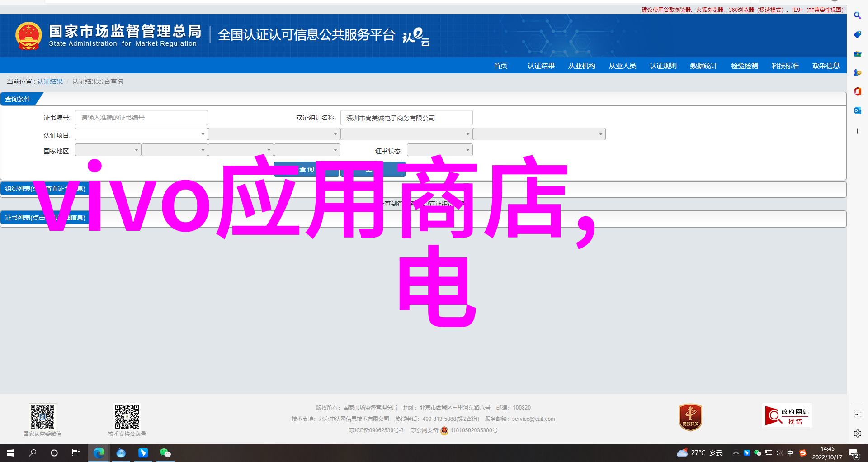The image size is (868, 462).
Task: Open 认证规则 navigation menu item
Action: pos(663,66)
